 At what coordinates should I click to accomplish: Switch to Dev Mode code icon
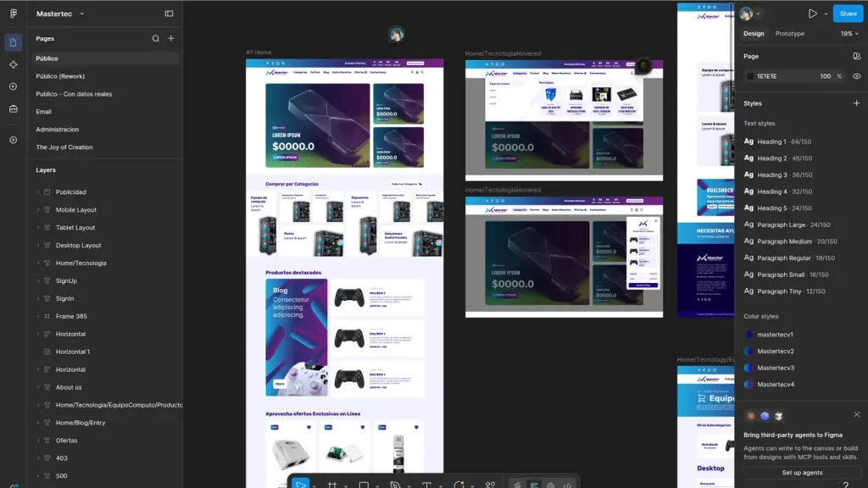pos(567,485)
